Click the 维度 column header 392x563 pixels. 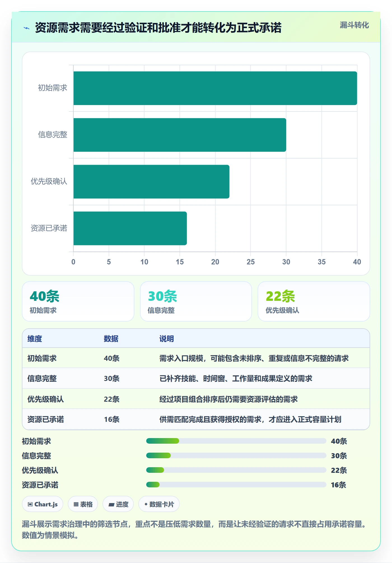click(x=35, y=339)
